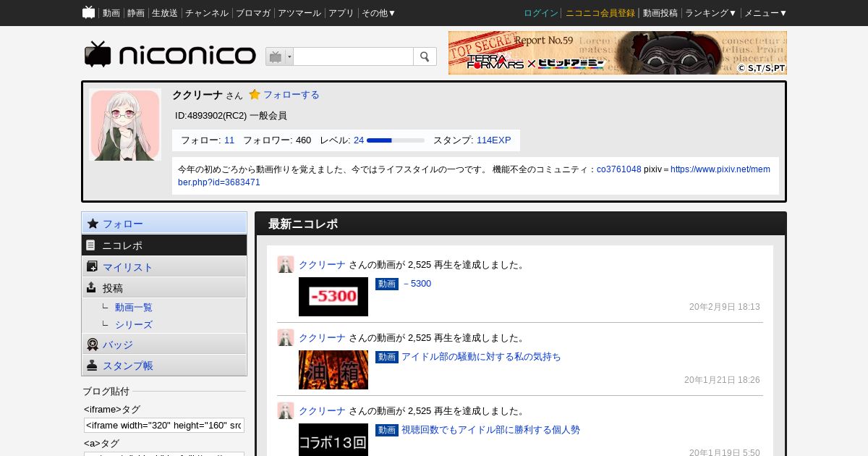868x456 pixels.
Task: Click the フォローする link
Action: (x=291, y=95)
